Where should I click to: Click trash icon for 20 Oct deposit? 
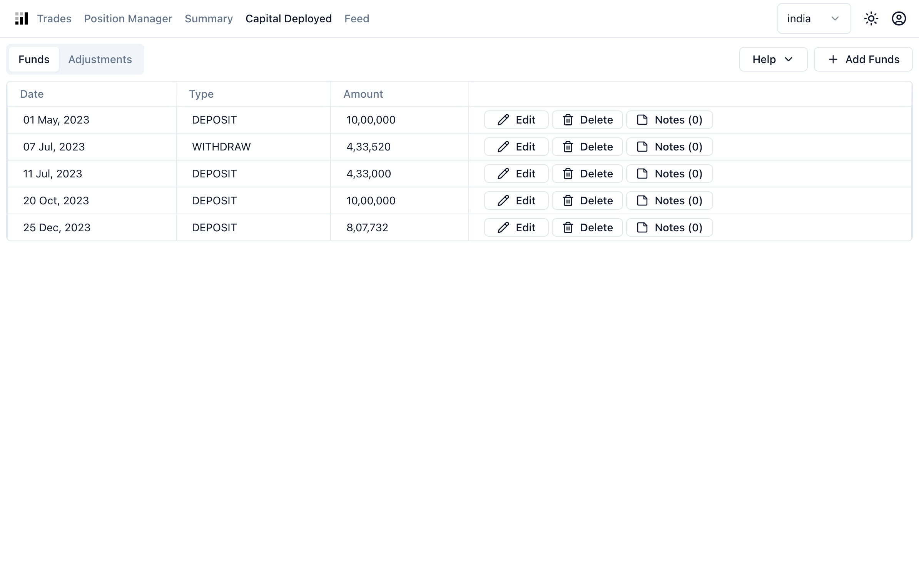tap(568, 200)
